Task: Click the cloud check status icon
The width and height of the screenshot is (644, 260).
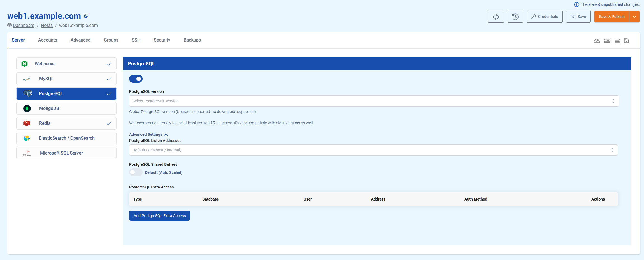Action: (597, 41)
